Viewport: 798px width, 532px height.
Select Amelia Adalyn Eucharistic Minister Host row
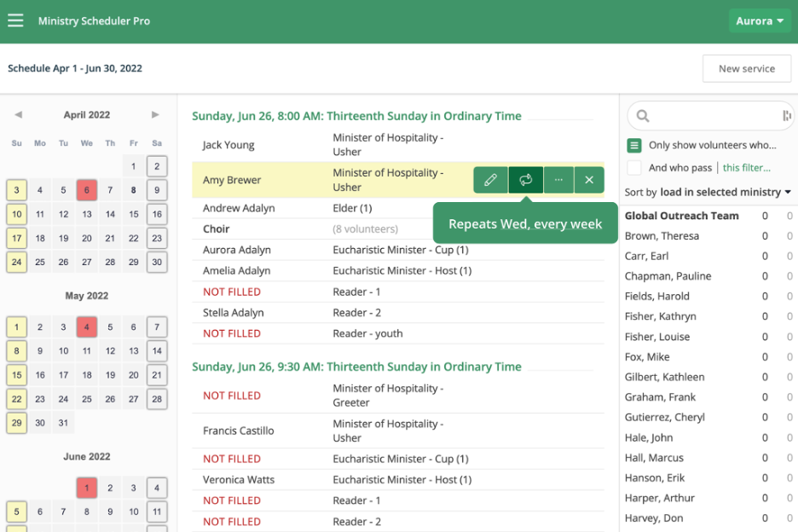coord(398,271)
